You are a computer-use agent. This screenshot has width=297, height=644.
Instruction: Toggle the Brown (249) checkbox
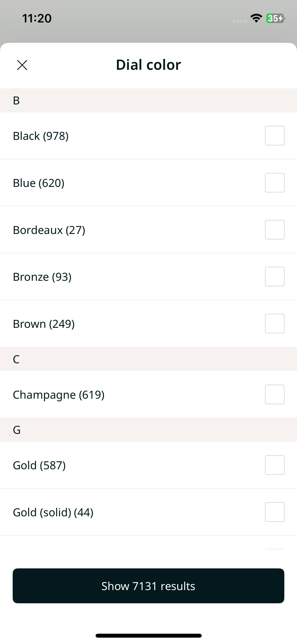[275, 324]
